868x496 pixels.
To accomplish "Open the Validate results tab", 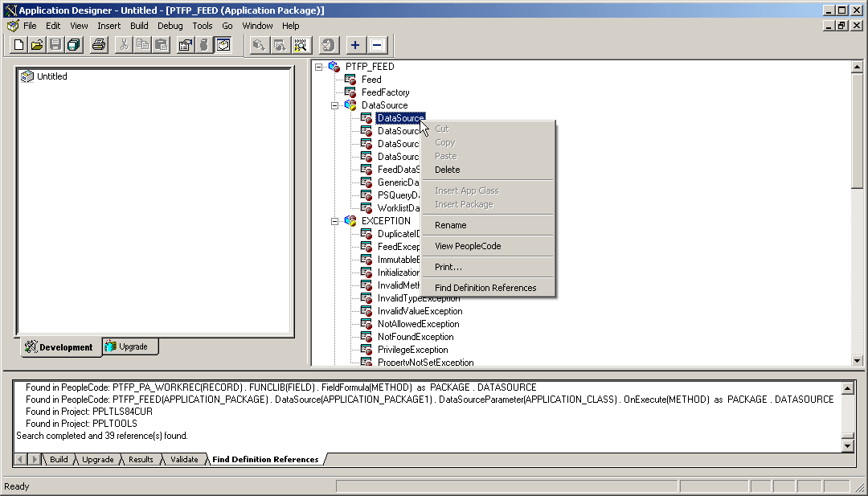I will (183, 459).
